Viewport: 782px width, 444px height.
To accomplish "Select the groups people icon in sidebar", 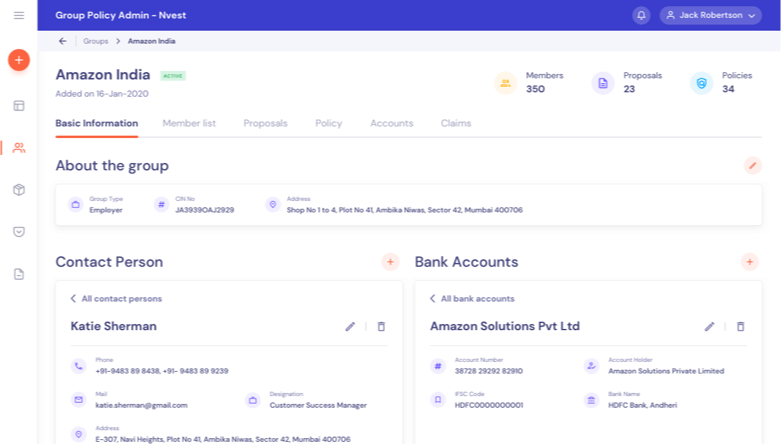I will pos(18,147).
